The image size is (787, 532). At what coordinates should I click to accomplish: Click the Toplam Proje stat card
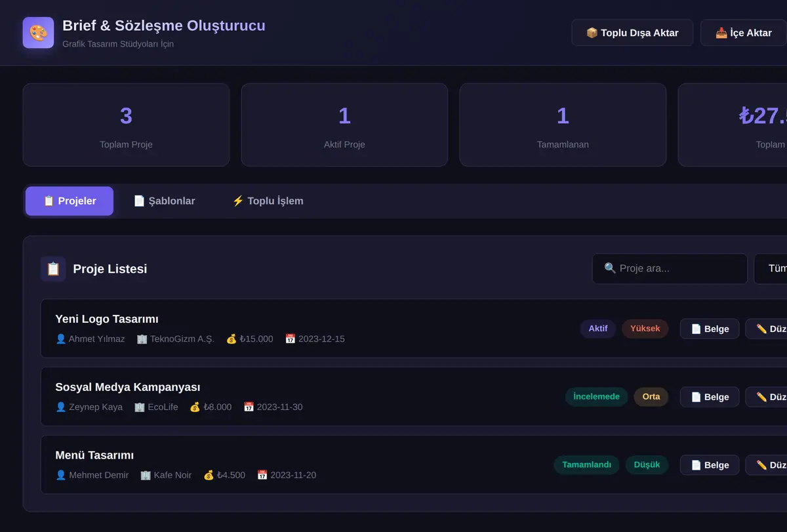[x=126, y=125]
